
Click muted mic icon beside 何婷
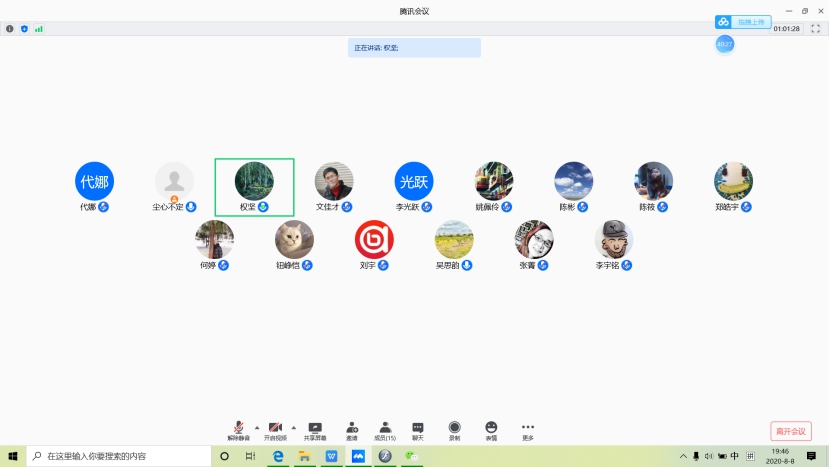223,265
